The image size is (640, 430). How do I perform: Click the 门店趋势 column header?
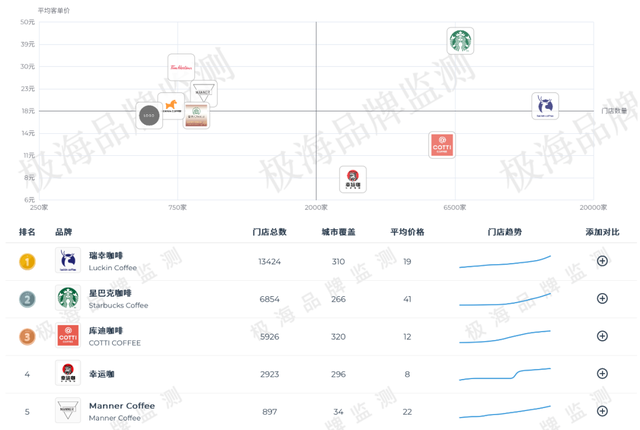pyautogui.click(x=504, y=232)
